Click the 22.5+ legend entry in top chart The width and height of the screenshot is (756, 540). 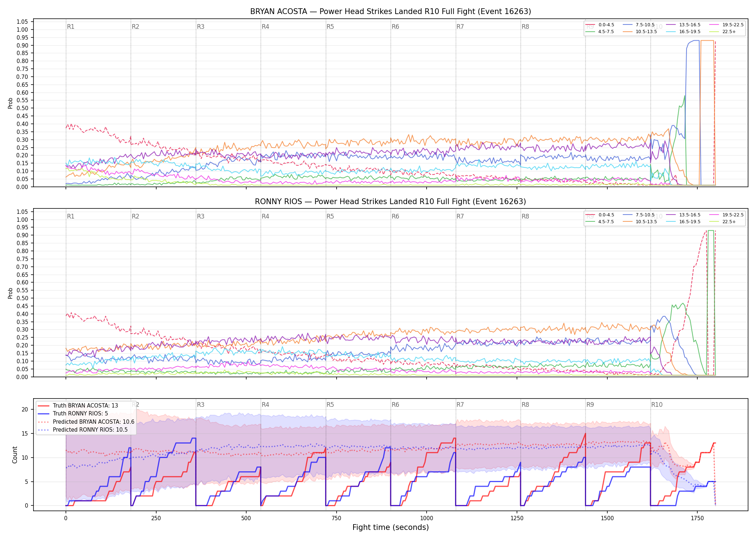pyautogui.click(x=723, y=32)
